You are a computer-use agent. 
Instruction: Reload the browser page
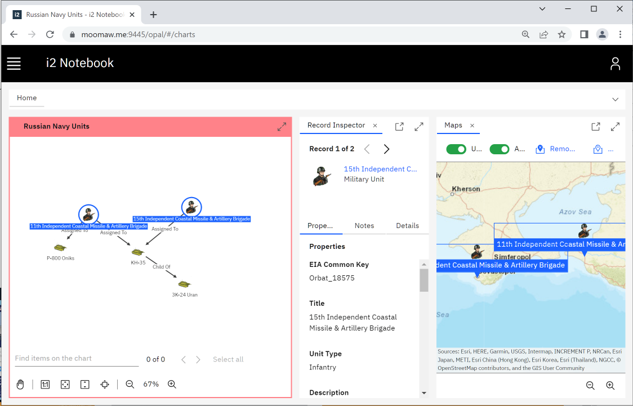coord(50,35)
